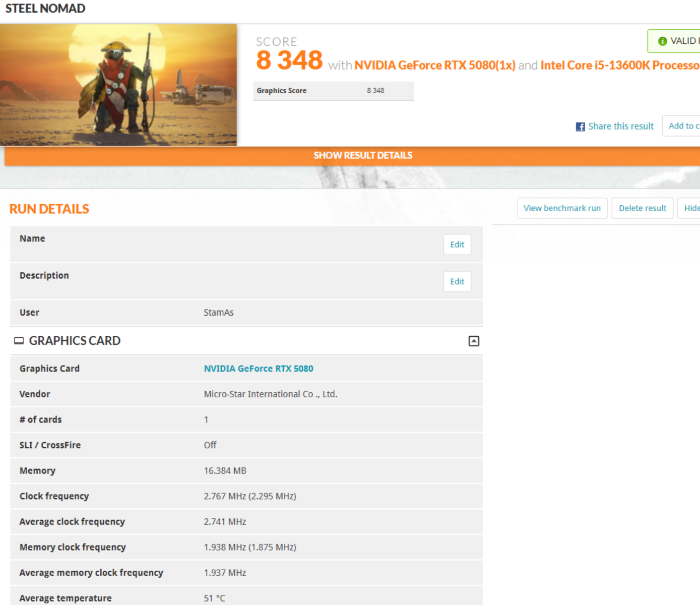Expand the SHOW RESULT DETAILS bar

[362, 156]
